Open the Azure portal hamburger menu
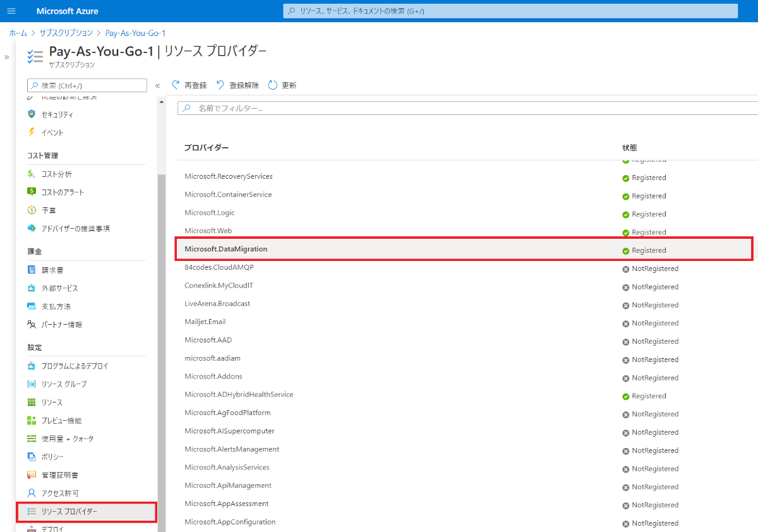Screen dimensions: 758x532 point(11,11)
